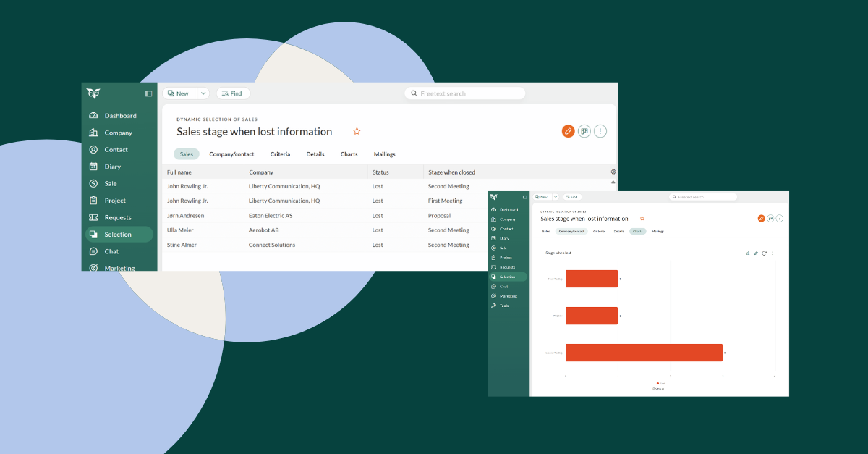Sort by the Stage when closed column header
This screenshot has width=868, height=454.
click(x=451, y=172)
